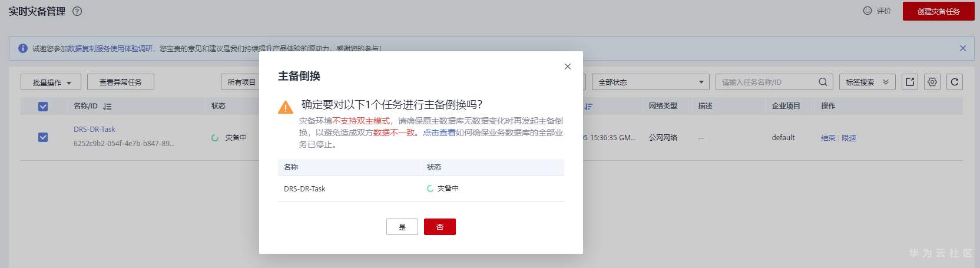The width and height of the screenshot is (980, 268).
Task: Click the 点击查看 link in the dialog
Action: [x=439, y=133]
